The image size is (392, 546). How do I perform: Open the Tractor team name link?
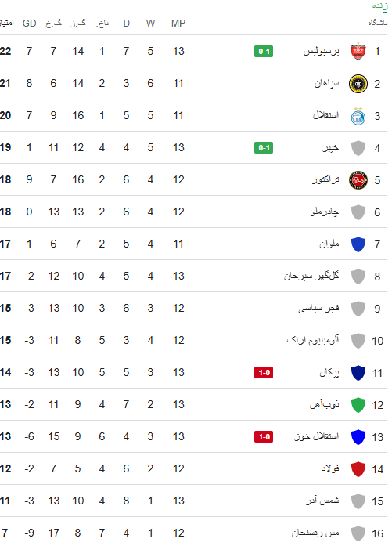[325, 180]
